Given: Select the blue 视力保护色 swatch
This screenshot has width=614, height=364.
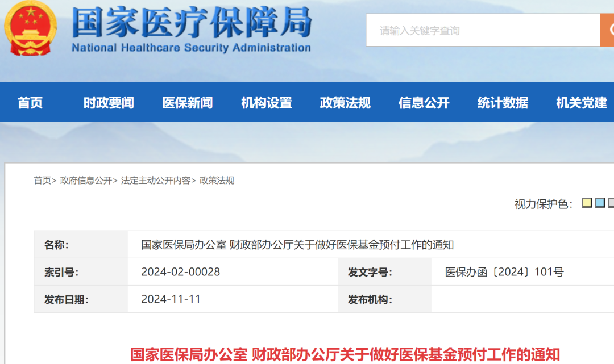Looking at the screenshot, I should [x=600, y=203].
